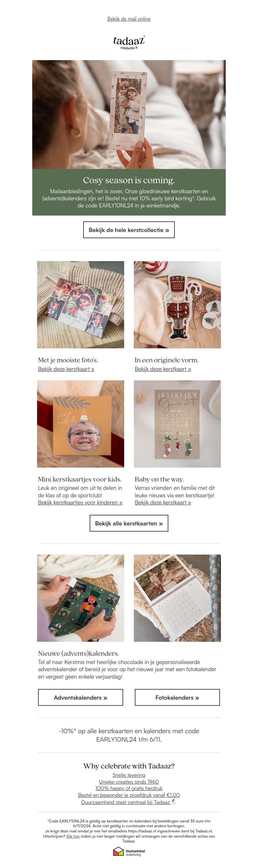This screenshot has width=258, height=868.
Task: Open "Bekijk kerstkaartjes voor kinderen" link
Action: [80, 503]
